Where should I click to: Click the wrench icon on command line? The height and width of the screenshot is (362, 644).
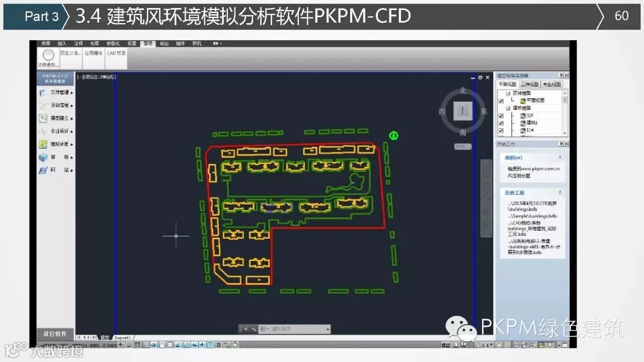point(254,329)
